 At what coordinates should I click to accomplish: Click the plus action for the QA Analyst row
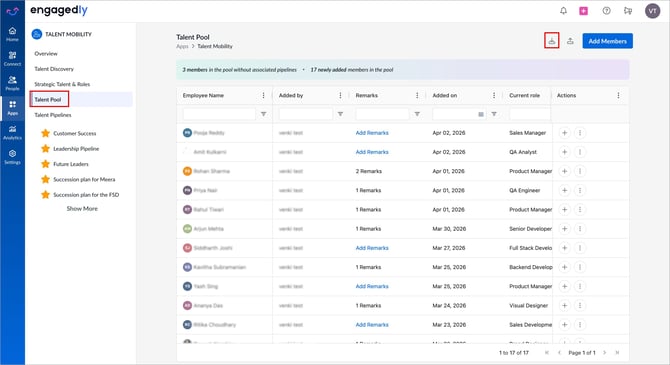(x=564, y=152)
